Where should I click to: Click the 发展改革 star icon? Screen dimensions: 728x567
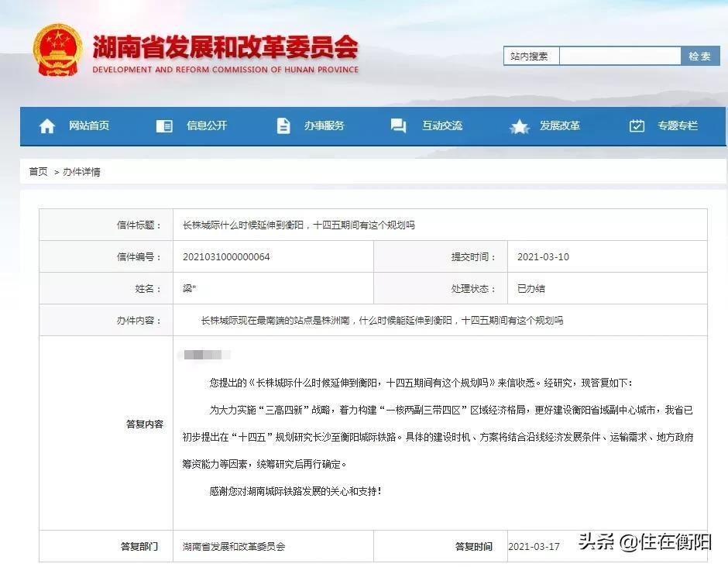point(519,126)
